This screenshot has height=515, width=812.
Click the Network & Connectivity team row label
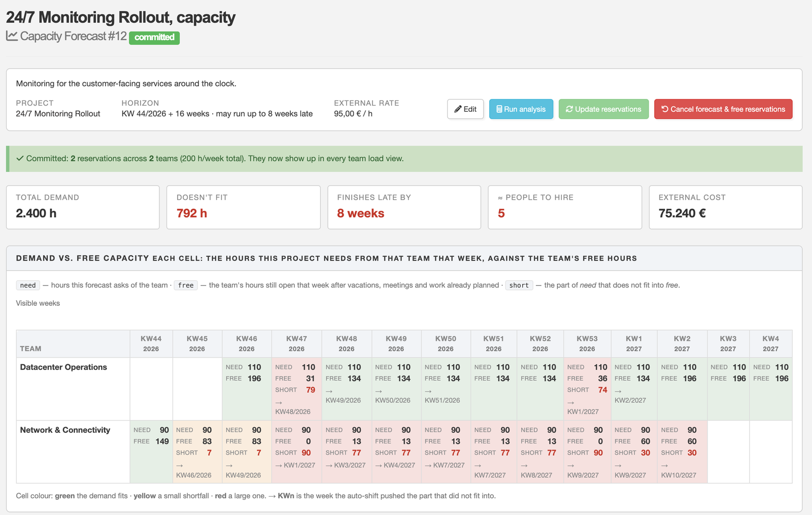65,430
